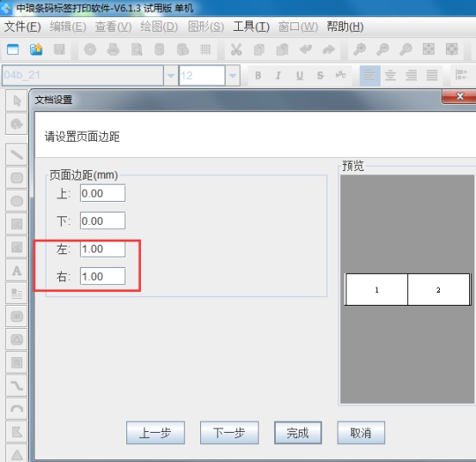Click the 取消 button
Viewport: 476px width, 462px height.
[361, 433]
